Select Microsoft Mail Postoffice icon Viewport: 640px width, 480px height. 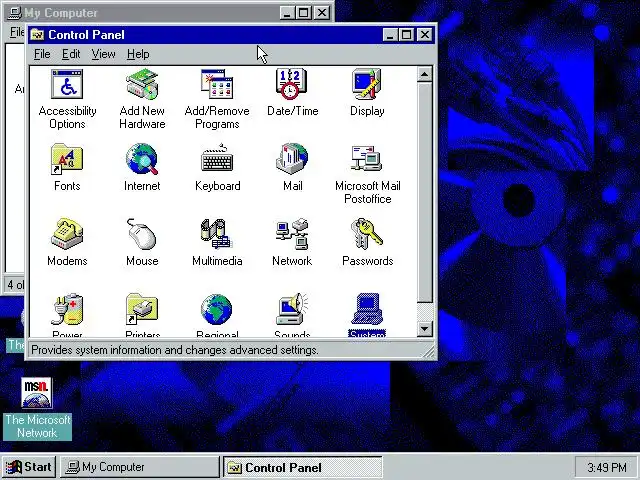tap(367, 158)
